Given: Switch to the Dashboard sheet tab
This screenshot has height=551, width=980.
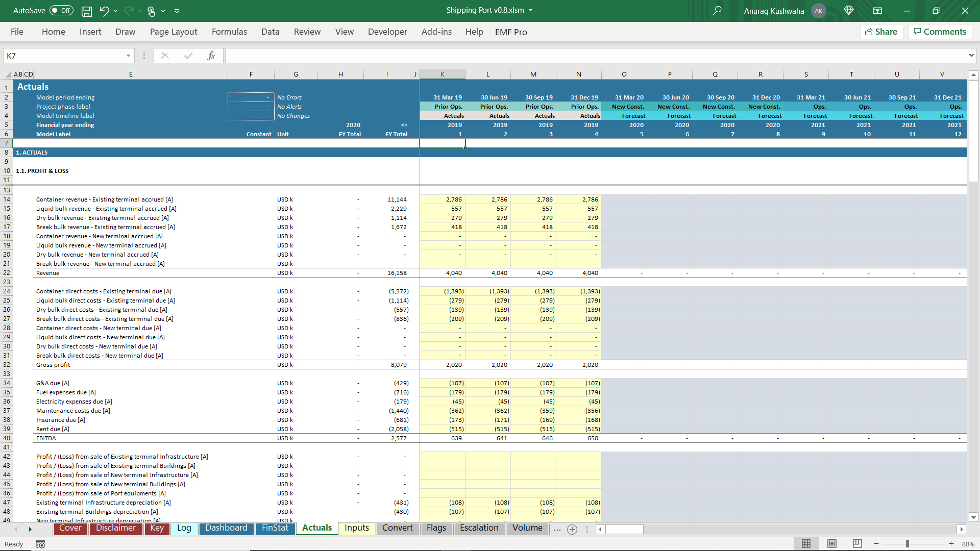Looking at the screenshot, I should 226,528.
